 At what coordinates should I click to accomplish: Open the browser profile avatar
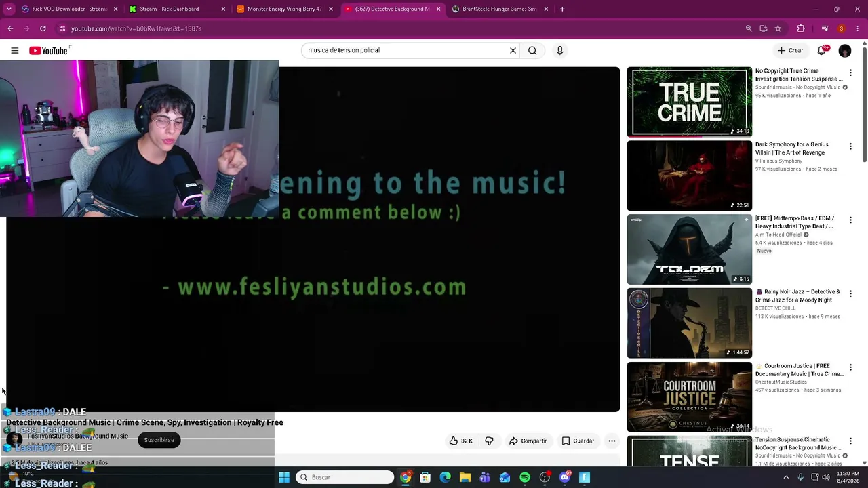[841, 28]
